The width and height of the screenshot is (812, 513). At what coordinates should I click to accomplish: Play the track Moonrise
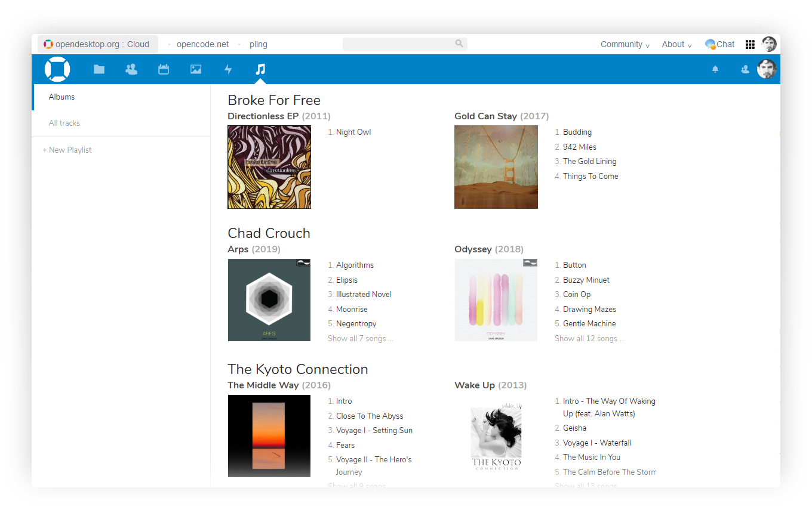coord(352,309)
